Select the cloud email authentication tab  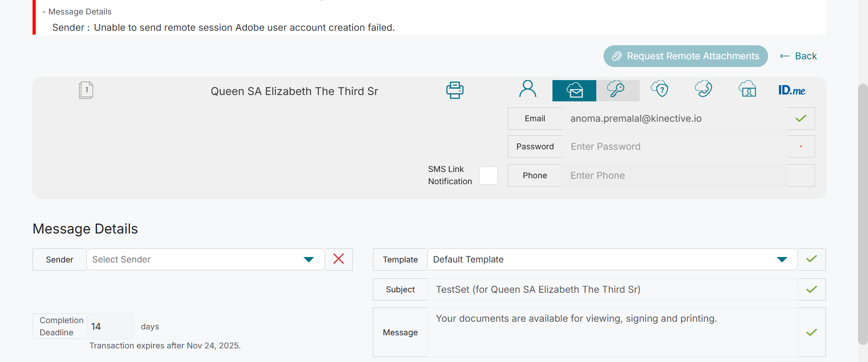click(574, 90)
